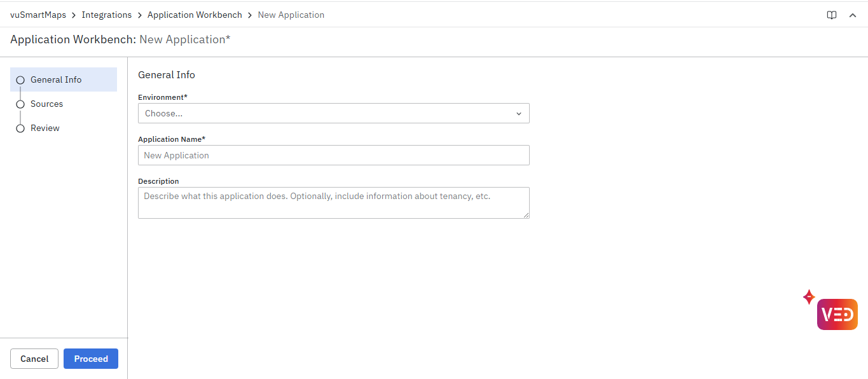Image resolution: width=868 pixels, height=379 pixels.
Task: Open the VED assistant logo button
Action: (837, 315)
